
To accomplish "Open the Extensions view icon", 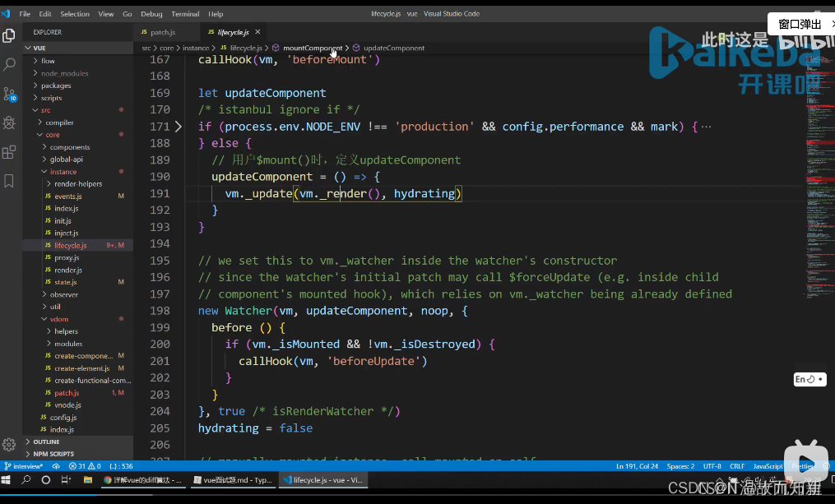I will click(9, 152).
